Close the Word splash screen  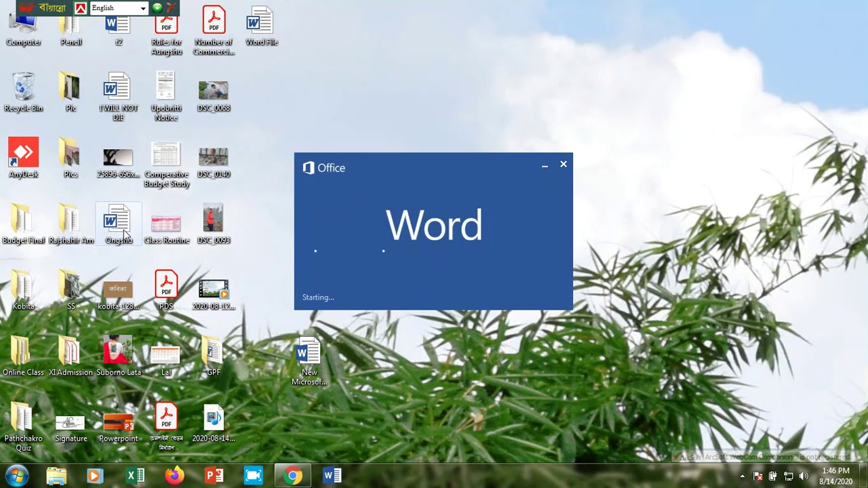click(x=564, y=164)
